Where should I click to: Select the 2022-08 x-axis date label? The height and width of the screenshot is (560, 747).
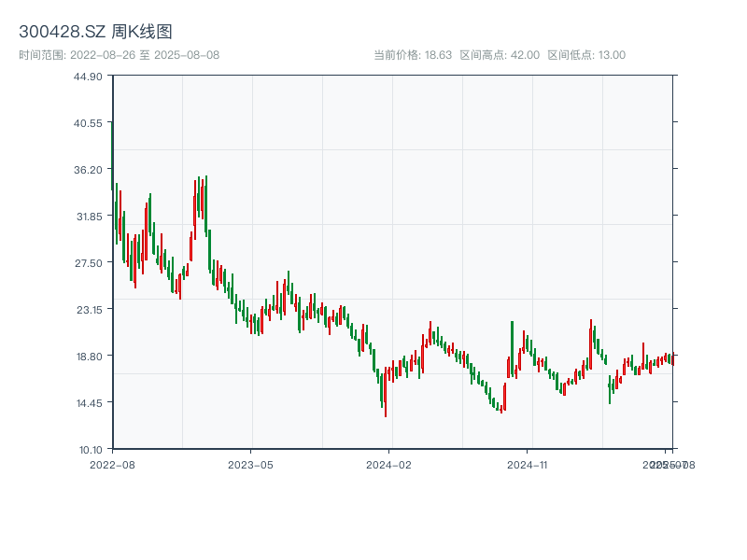pos(112,464)
